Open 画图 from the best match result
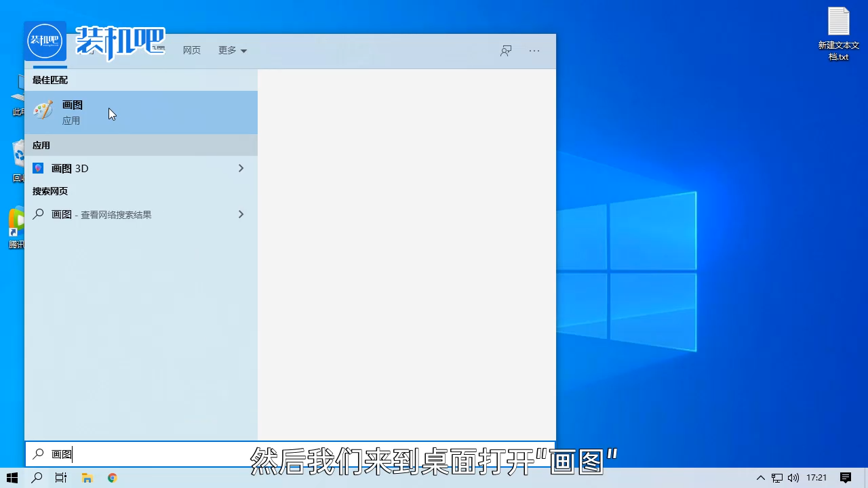The height and width of the screenshot is (488, 868). (x=72, y=105)
